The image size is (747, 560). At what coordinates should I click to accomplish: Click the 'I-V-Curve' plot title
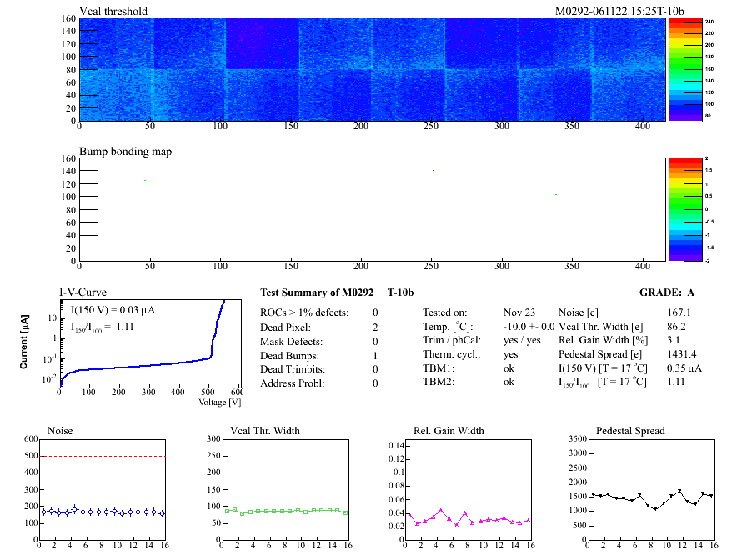click(x=82, y=293)
